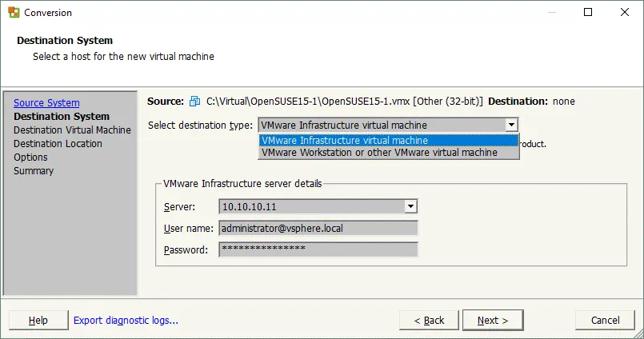
Task: Maximize the Conversion window
Action: point(588,12)
